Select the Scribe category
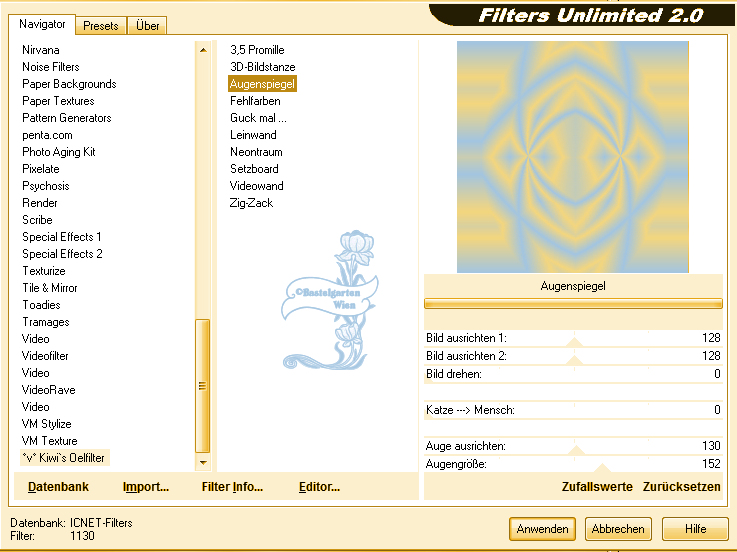Screen dimensions: 737x552 pos(37,220)
